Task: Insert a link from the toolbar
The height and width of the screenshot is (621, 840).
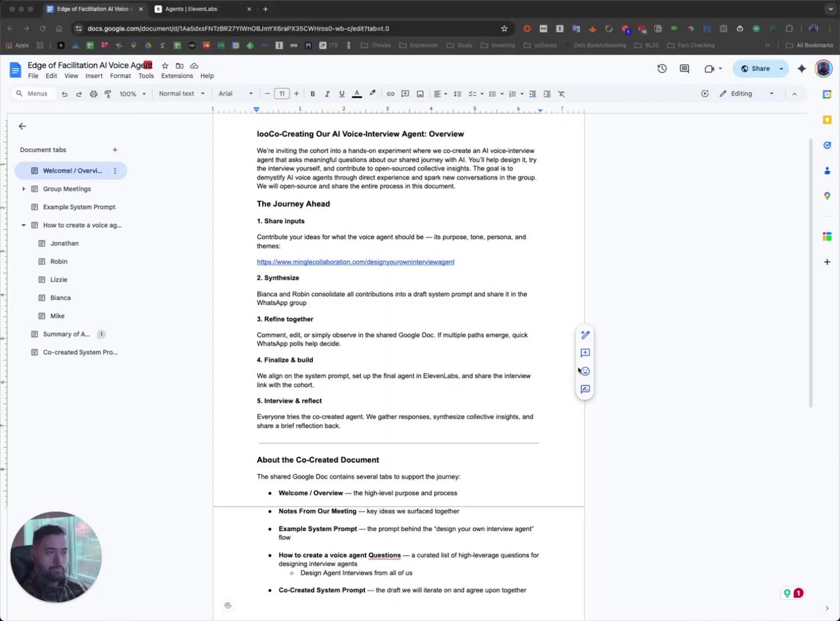Action: pos(390,94)
